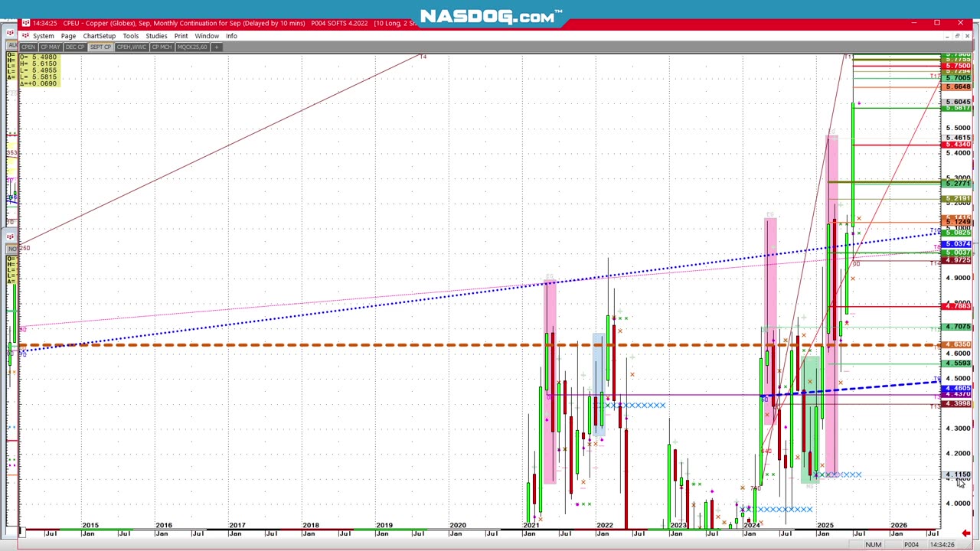980x551 pixels.
Task: Select the 5.2771 green price label
Action: 957,184
